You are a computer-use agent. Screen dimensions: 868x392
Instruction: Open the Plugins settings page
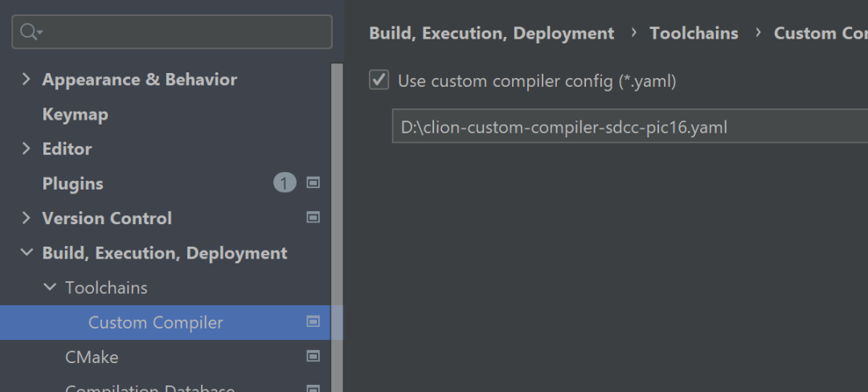point(72,184)
